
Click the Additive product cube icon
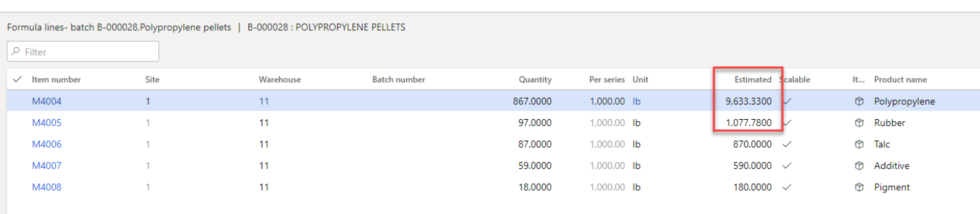[x=859, y=166]
